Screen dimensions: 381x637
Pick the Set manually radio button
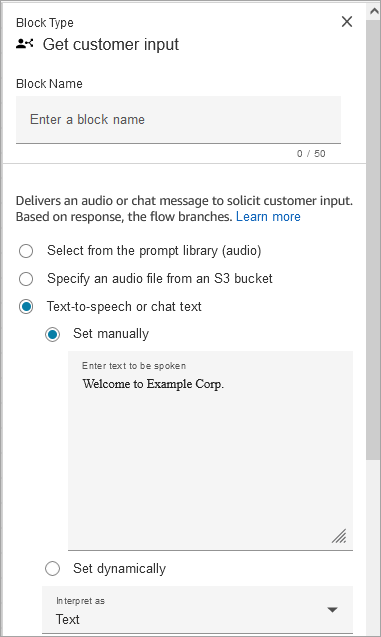point(52,334)
